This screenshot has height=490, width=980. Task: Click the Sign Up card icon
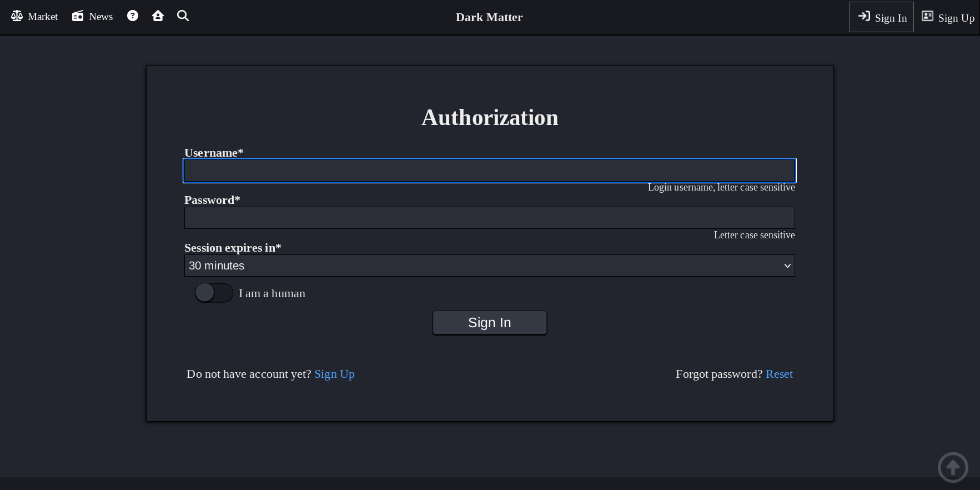927,16
